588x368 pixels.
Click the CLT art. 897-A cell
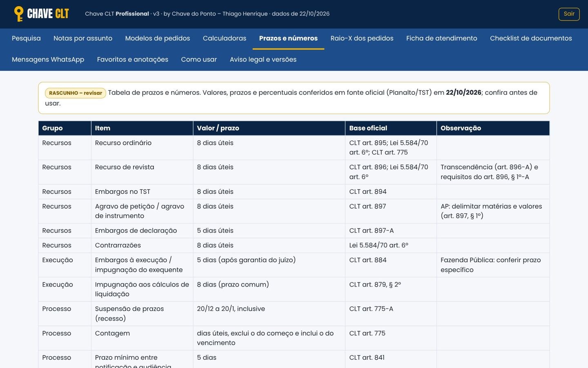(391, 231)
